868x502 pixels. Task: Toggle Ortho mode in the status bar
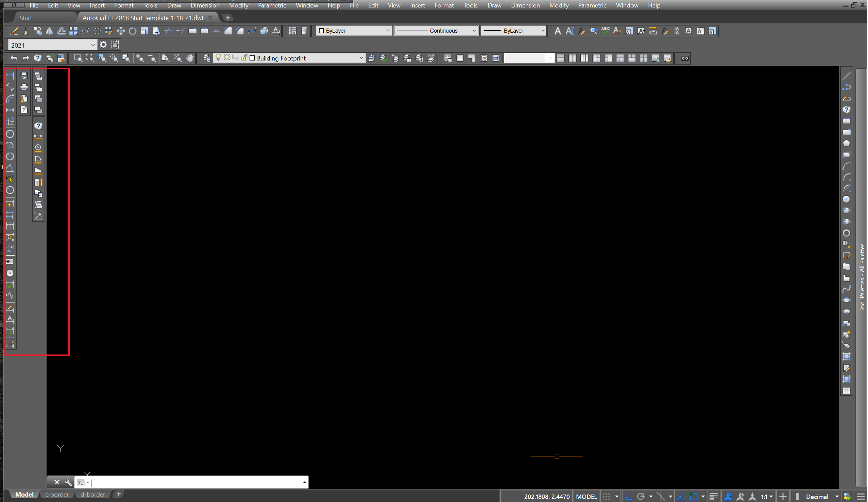pyautogui.click(x=628, y=496)
